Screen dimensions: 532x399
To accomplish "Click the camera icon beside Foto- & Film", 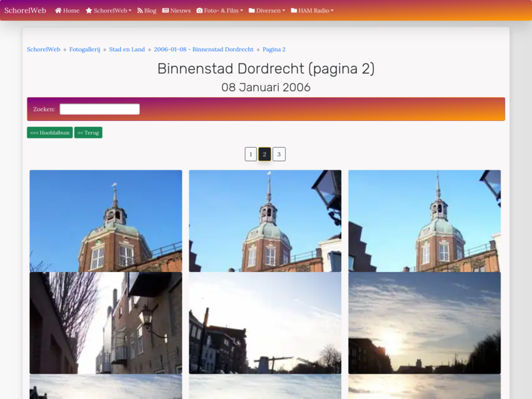I will [x=199, y=11].
